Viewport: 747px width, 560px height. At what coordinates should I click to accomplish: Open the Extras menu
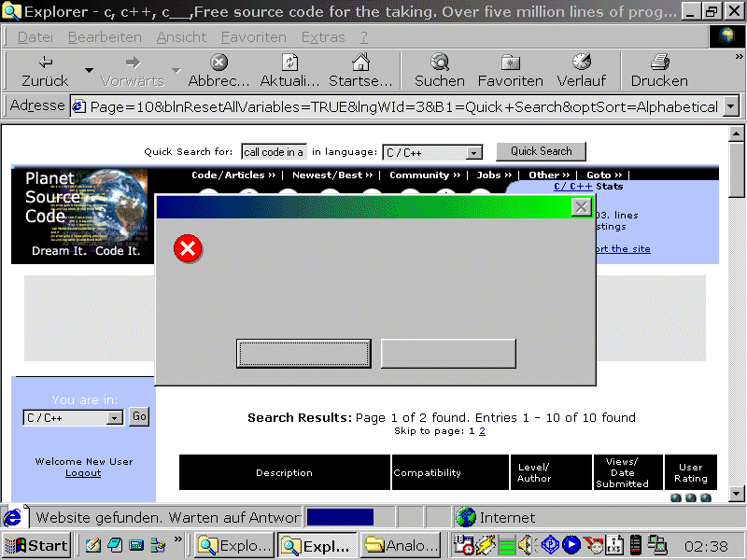click(x=322, y=37)
